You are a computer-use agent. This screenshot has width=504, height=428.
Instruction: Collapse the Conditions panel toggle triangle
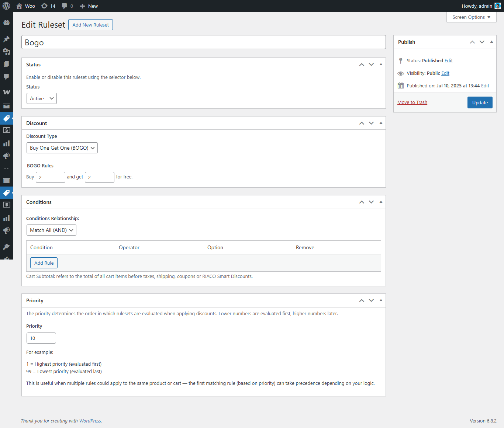coord(381,202)
